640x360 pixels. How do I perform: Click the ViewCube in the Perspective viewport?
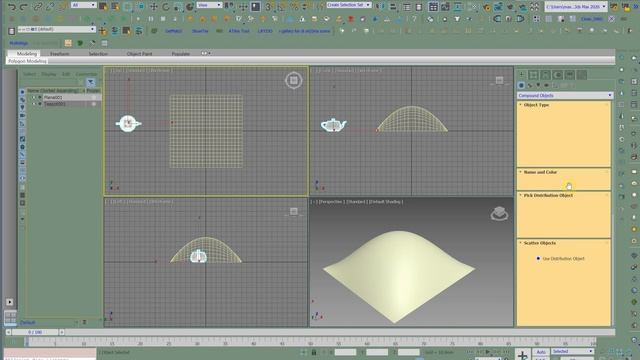coord(499,213)
